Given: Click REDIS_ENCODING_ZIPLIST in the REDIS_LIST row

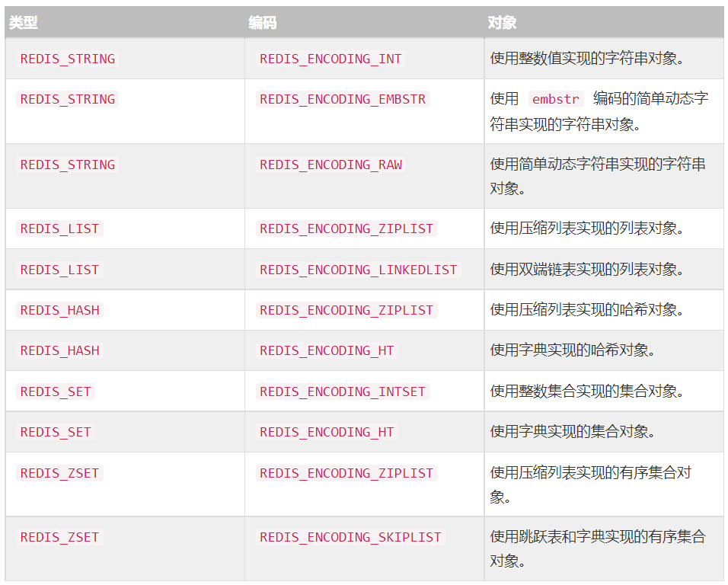Looking at the screenshot, I should pyautogui.click(x=346, y=229).
